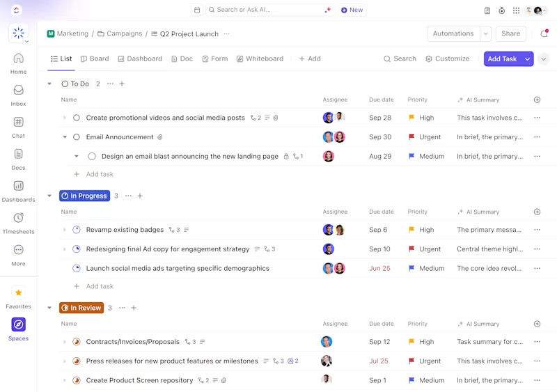
Task: Collapse the In Review group
Action: point(49,308)
